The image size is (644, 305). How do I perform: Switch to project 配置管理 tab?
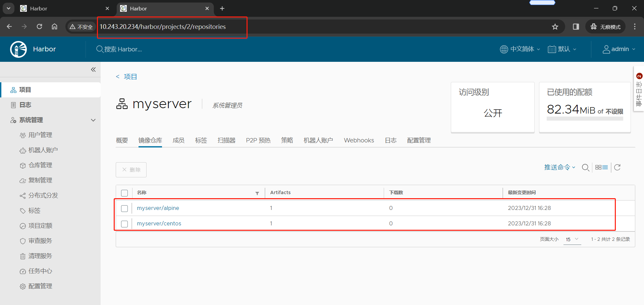[419, 140]
